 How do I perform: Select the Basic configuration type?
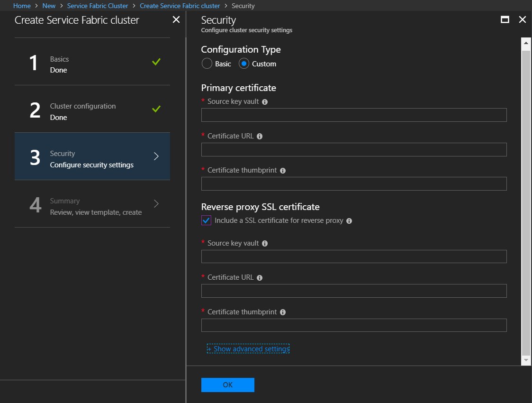(x=207, y=64)
